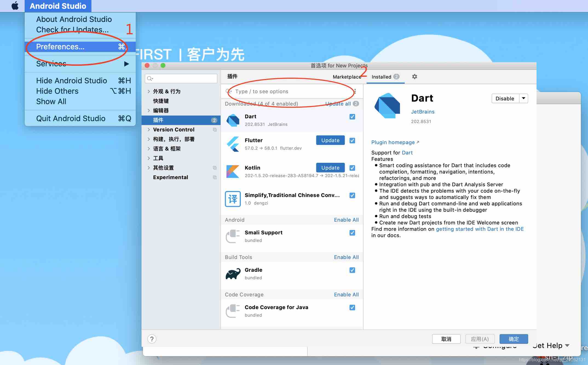Select the 插件 settings item

[x=181, y=120]
